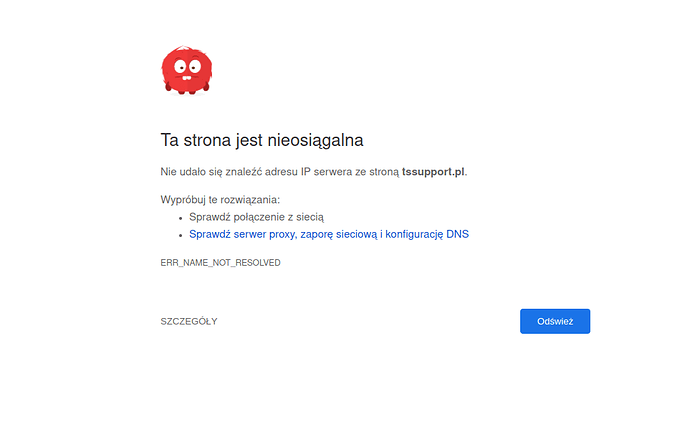Click the red monster error icon
The width and height of the screenshot is (690, 427).
click(187, 71)
